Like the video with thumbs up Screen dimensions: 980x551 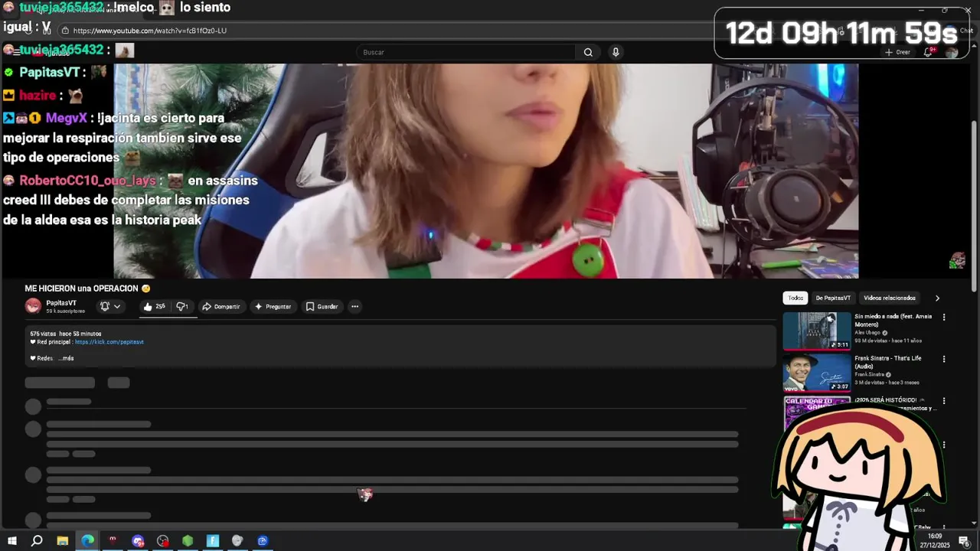154,306
